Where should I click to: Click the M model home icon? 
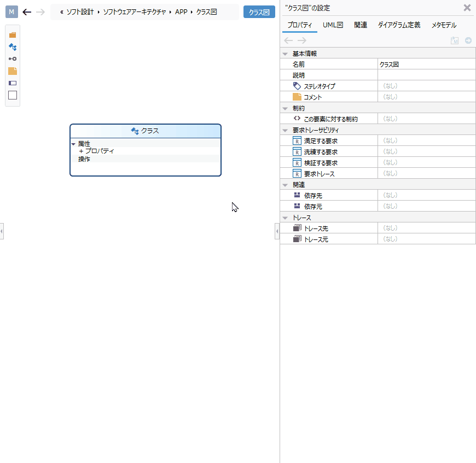pos(11,12)
